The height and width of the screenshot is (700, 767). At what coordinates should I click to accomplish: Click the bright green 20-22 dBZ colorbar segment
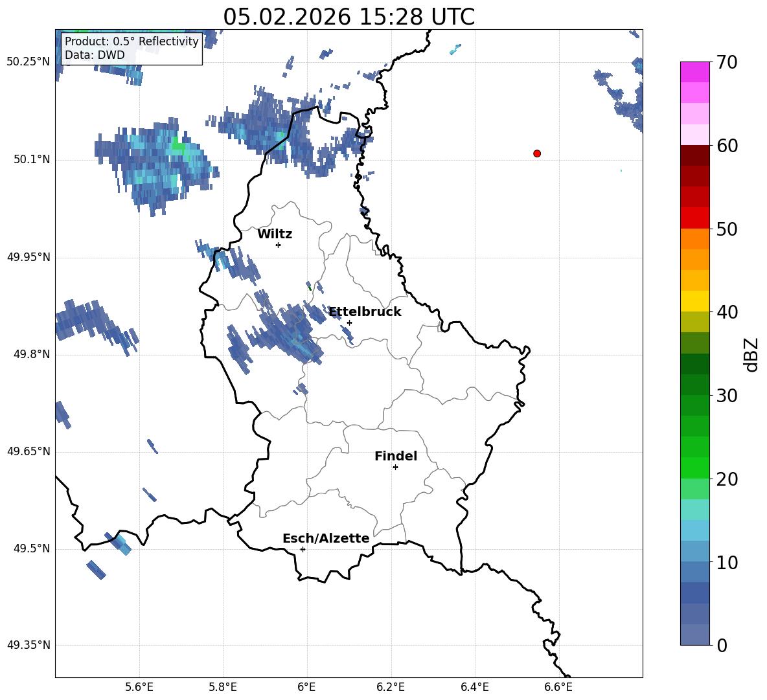coord(695,468)
